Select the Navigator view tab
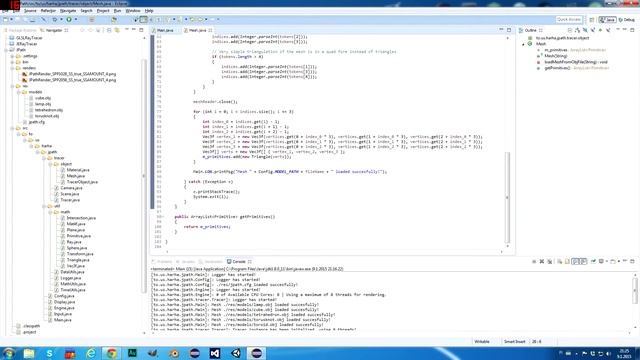The image size is (640, 360). [53, 30]
